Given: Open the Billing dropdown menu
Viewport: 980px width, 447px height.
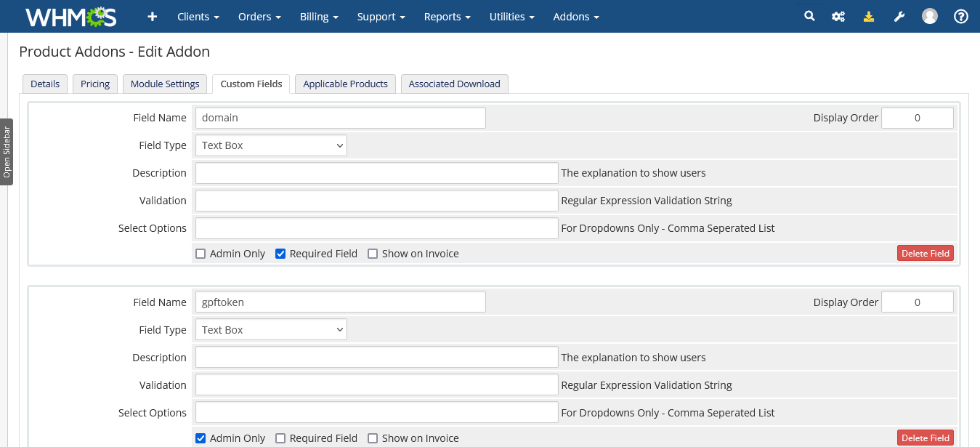Looking at the screenshot, I should (319, 17).
